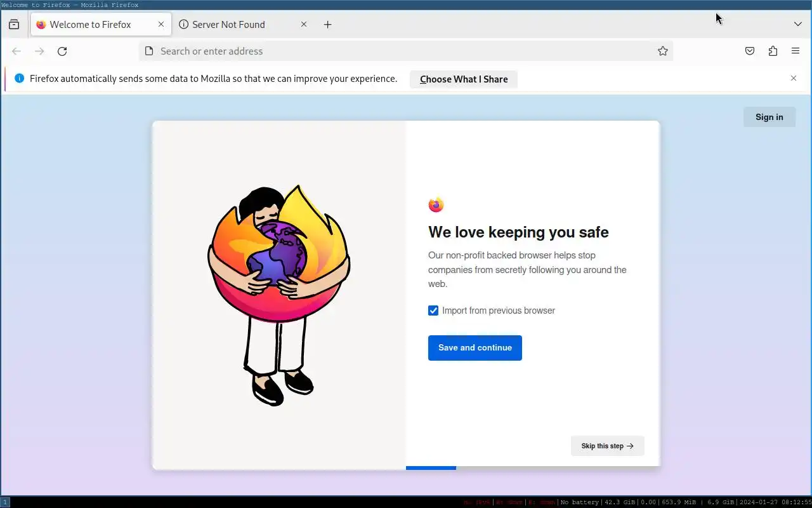Click the info icon in notification bar
Viewport: 812px width, 508px height.
[19, 79]
